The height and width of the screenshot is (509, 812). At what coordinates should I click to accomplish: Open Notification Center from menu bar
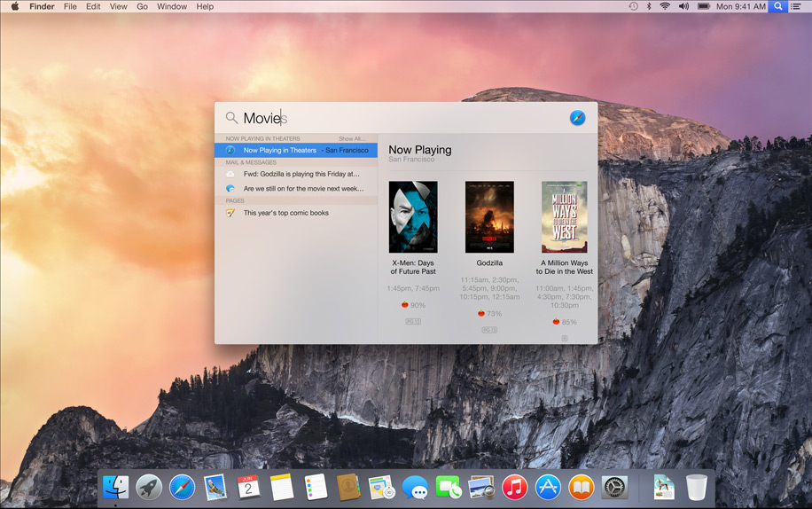pos(795,6)
